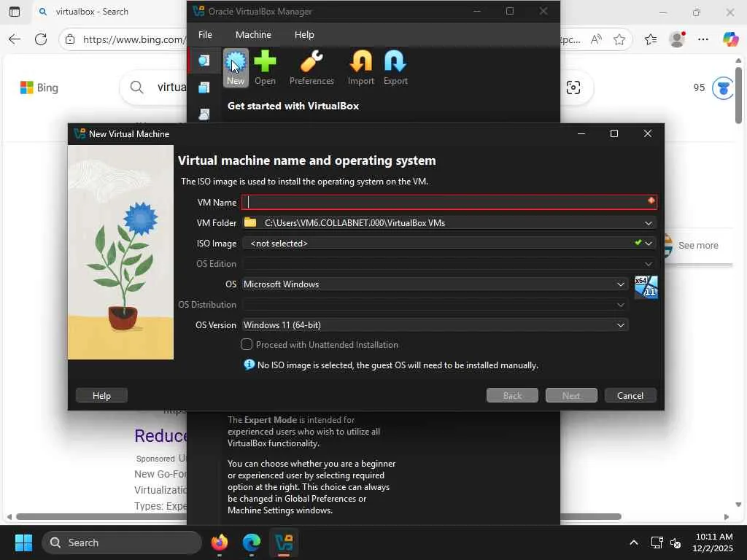
Task: Click the Bing page vertical scrollbar thumb
Action: [x=738, y=96]
